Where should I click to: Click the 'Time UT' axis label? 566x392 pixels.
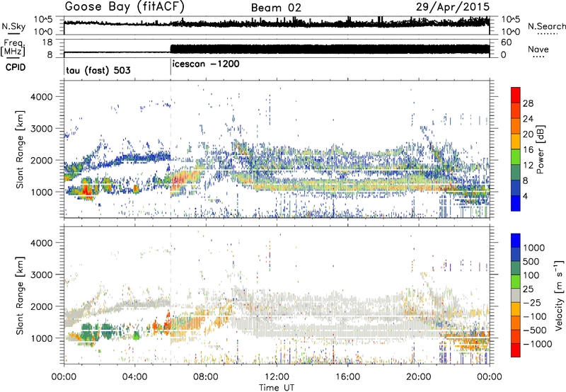tap(277, 388)
